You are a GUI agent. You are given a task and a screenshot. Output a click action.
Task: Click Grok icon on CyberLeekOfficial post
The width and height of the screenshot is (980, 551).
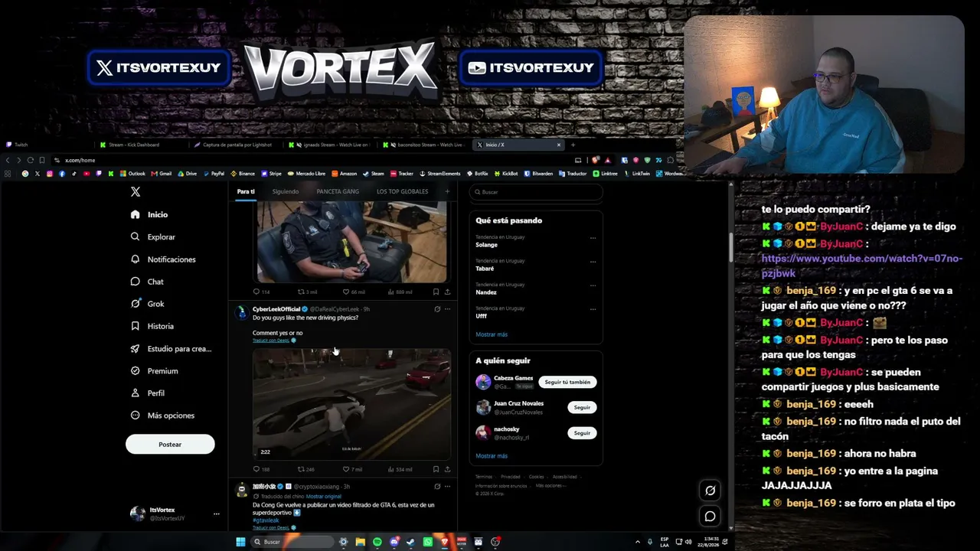point(437,309)
